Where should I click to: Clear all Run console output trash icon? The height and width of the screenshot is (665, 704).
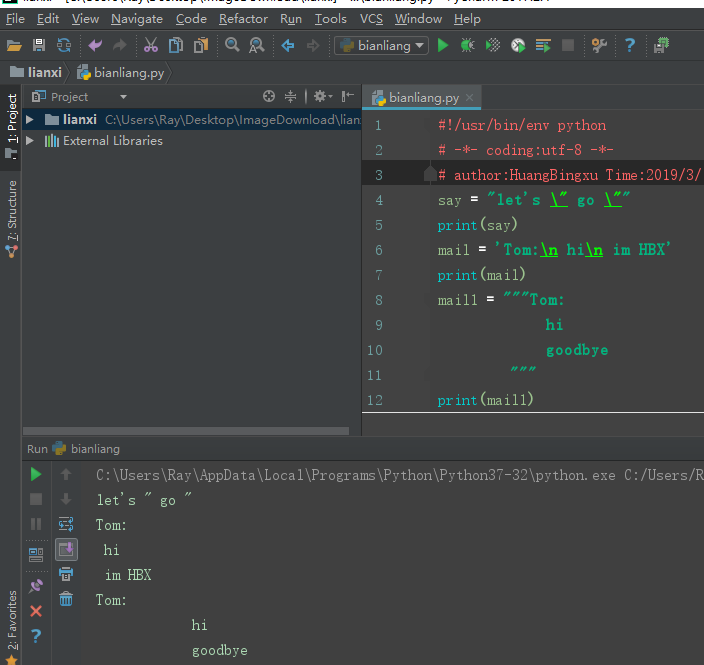pos(66,599)
